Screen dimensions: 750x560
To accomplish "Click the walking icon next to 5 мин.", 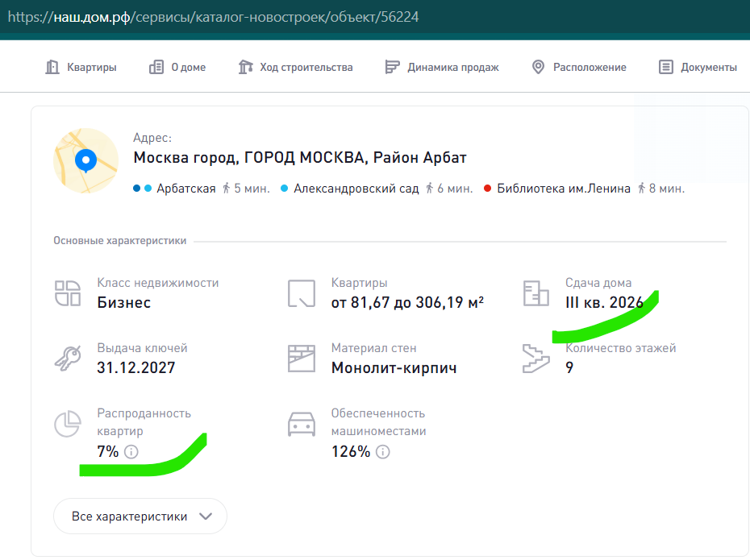I will click(227, 189).
